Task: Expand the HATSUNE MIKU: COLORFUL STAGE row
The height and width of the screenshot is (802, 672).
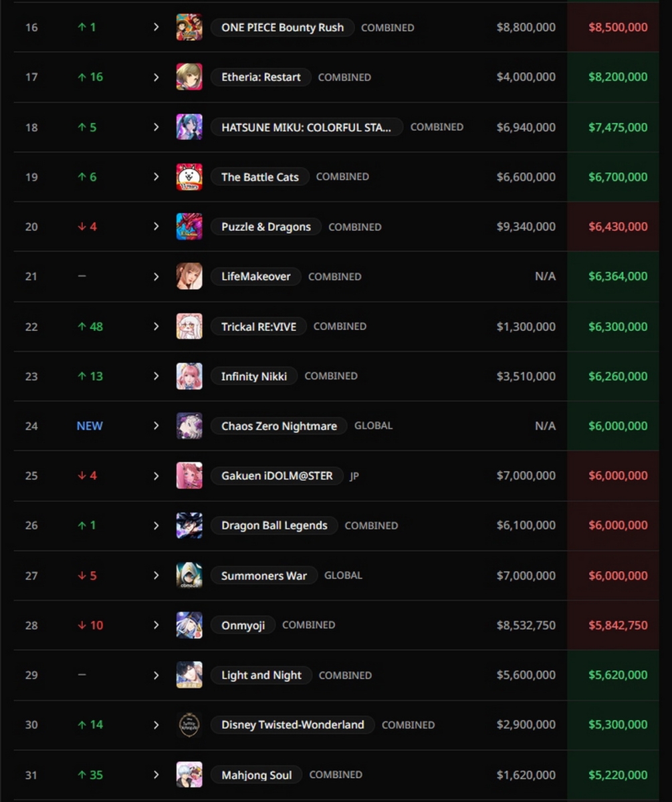Action: pos(156,127)
